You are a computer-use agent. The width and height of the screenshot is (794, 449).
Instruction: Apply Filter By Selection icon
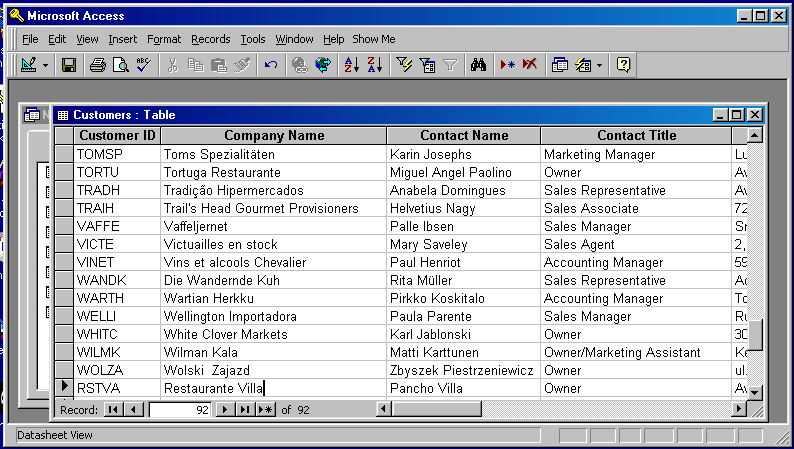pos(404,65)
